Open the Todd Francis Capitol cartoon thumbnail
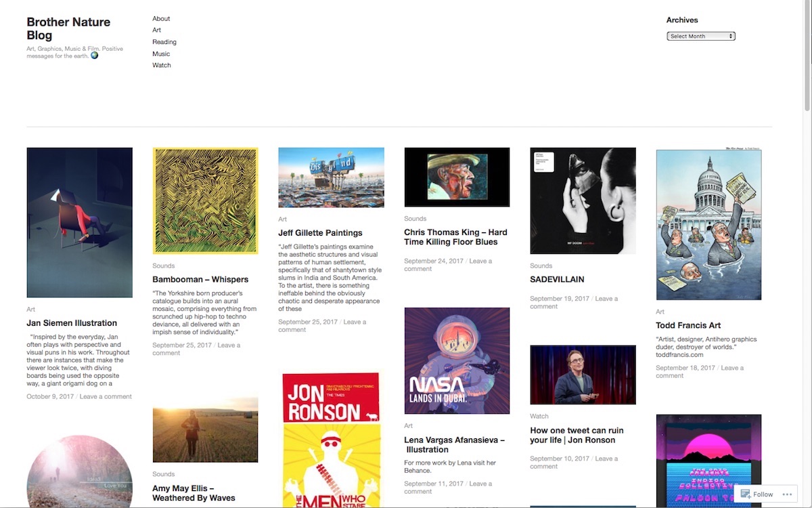Image resolution: width=812 pixels, height=508 pixels. [708, 224]
